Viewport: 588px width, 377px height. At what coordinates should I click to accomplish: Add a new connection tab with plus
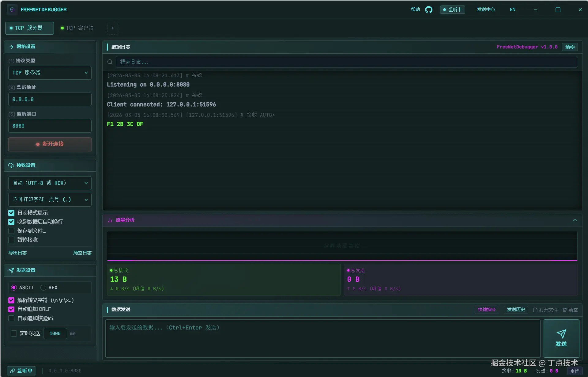click(112, 28)
